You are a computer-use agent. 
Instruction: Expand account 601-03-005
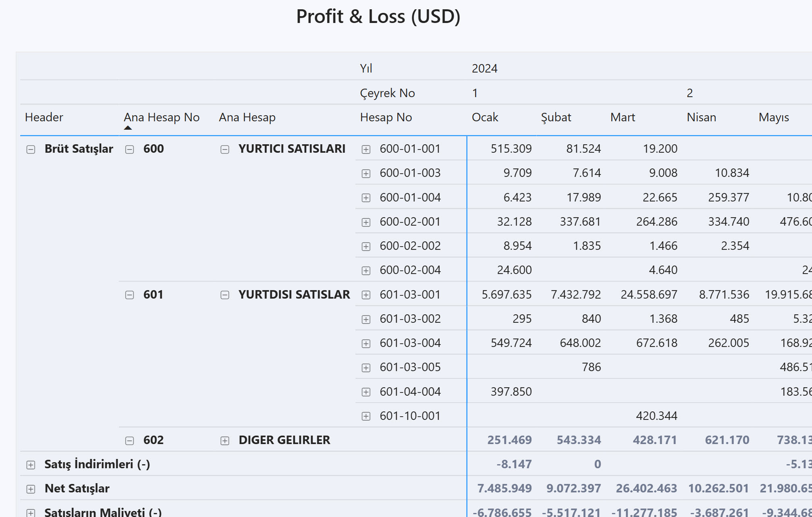coord(366,368)
